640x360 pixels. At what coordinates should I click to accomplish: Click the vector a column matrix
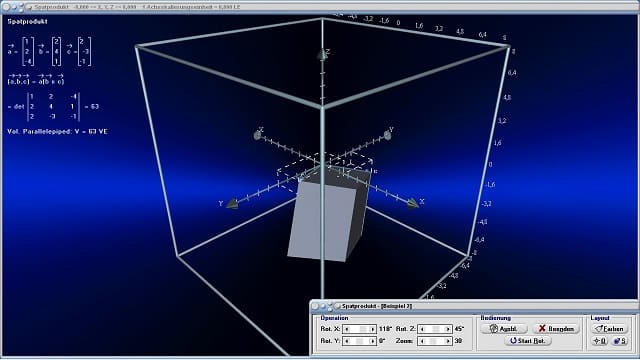coord(28,51)
